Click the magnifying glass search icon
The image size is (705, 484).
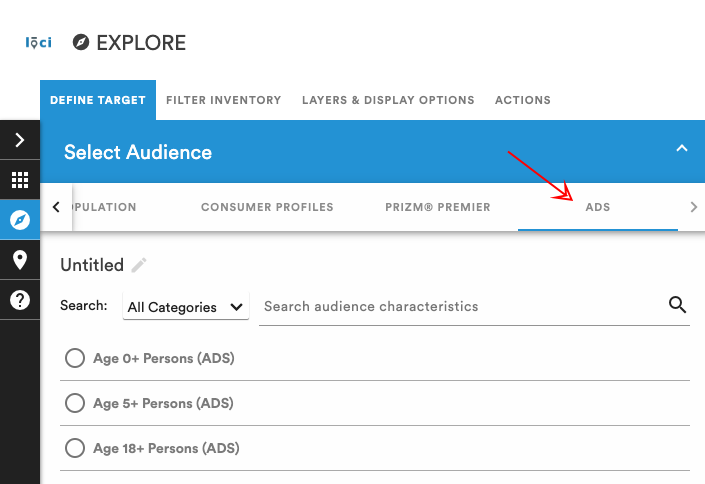[x=677, y=305]
